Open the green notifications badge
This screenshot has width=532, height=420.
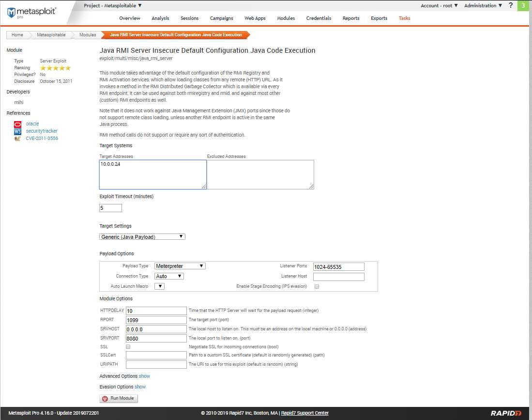(523, 5)
